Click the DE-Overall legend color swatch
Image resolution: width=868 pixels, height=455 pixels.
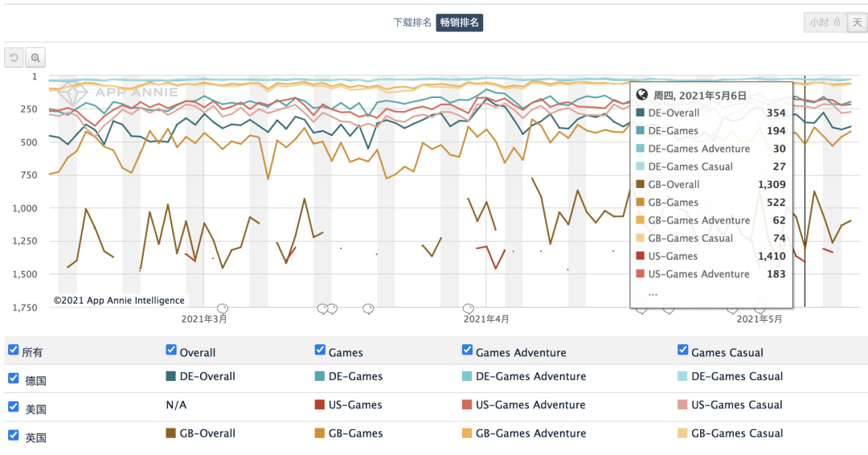171,376
